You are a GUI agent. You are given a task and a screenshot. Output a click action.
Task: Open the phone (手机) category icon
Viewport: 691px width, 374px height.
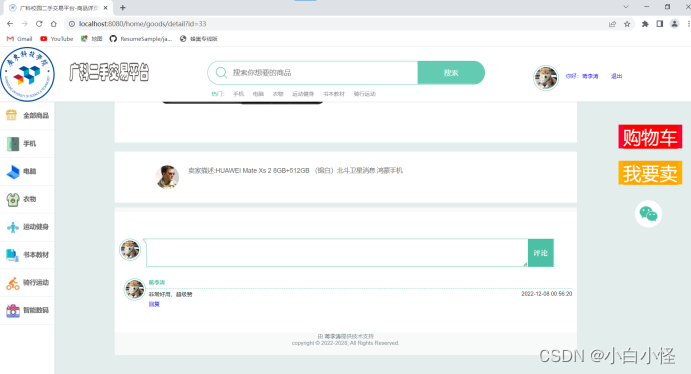(13, 144)
